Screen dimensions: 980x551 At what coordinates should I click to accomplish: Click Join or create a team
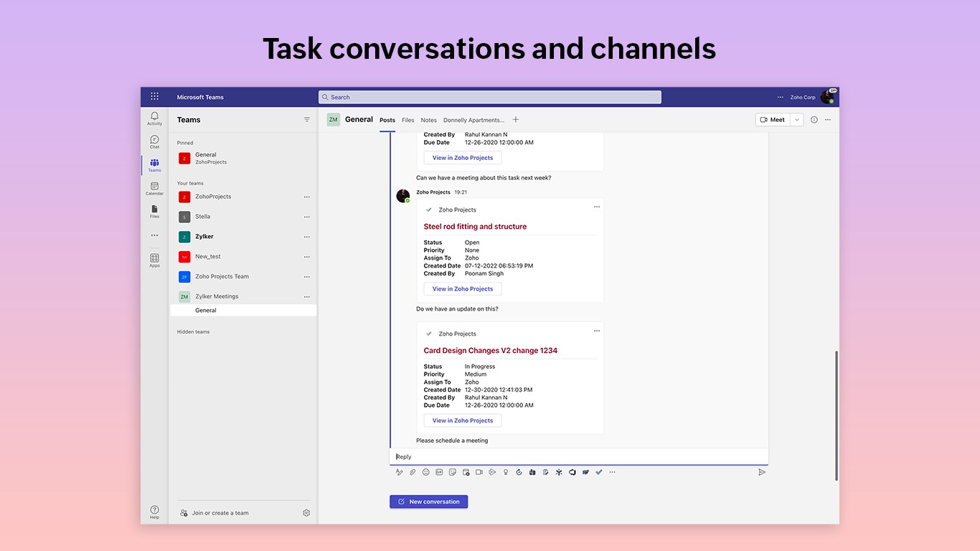click(215, 513)
